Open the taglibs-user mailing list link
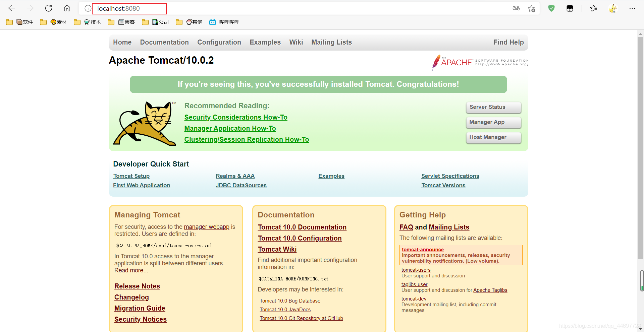 [x=414, y=284]
